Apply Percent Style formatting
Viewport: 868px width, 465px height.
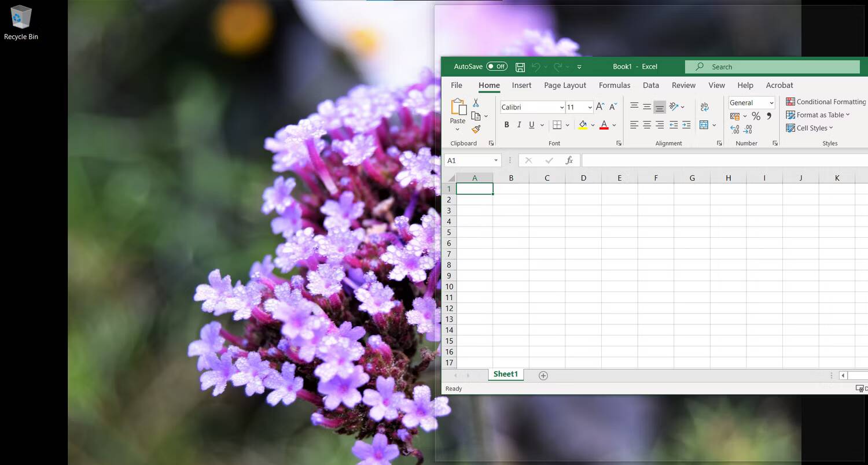(x=756, y=116)
